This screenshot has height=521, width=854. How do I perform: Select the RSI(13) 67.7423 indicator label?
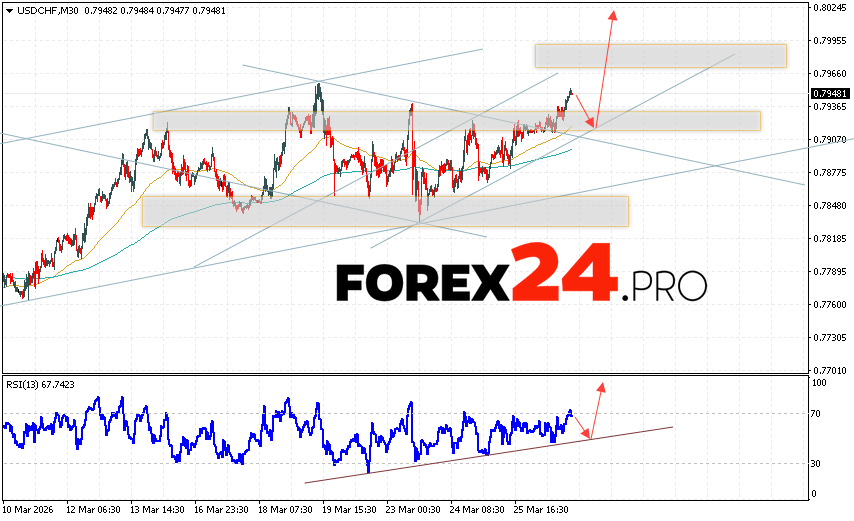click(40, 385)
